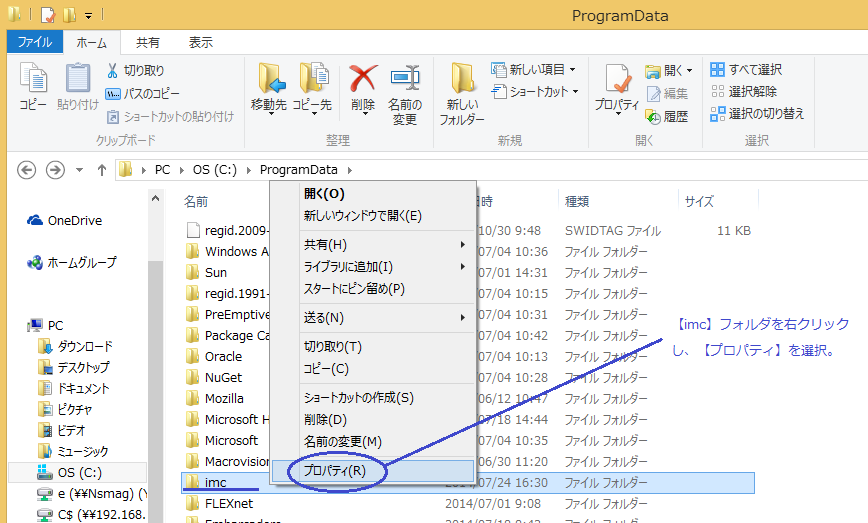The width and height of the screenshot is (868, 523).
Task: Select the FLEXnet folder in the list
Action: pyautogui.click(x=228, y=503)
